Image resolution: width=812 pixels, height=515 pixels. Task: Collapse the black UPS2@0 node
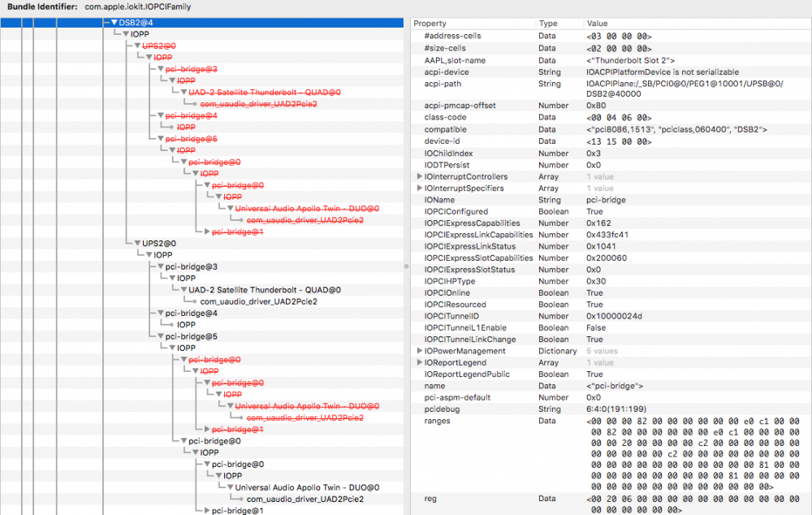coord(138,244)
